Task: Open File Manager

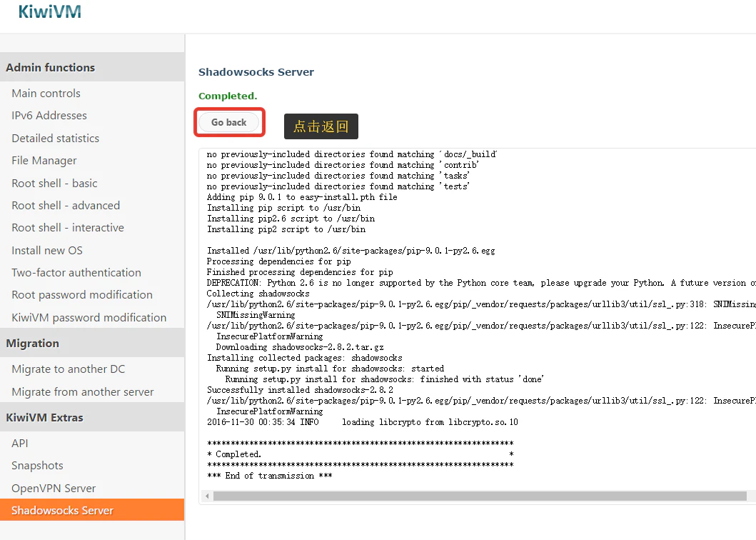Action: point(44,161)
